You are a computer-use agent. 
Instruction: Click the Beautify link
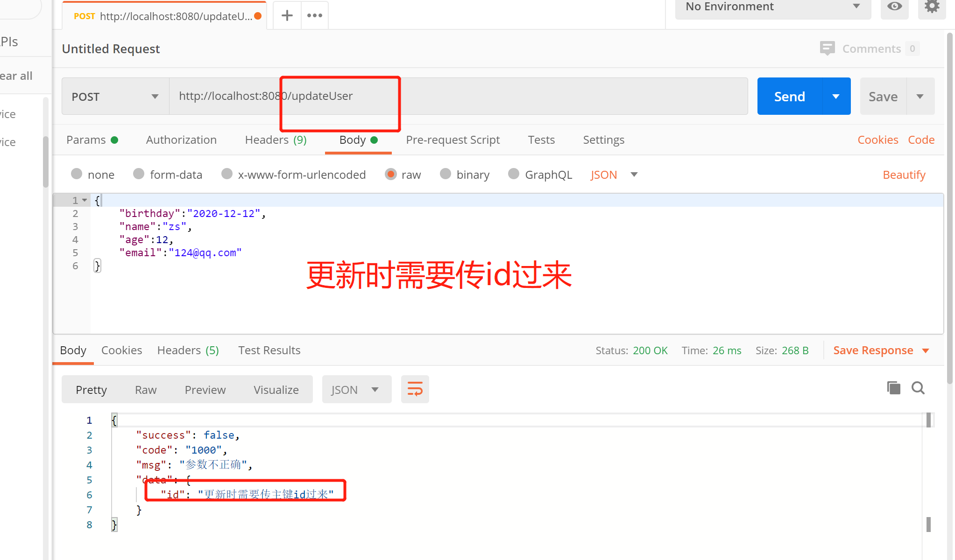pyautogui.click(x=904, y=175)
